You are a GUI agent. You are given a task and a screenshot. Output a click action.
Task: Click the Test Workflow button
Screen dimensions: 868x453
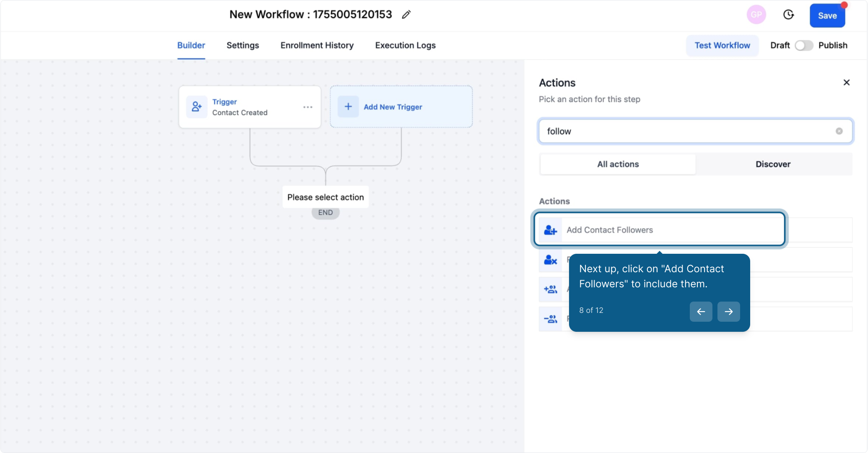point(722,45)
